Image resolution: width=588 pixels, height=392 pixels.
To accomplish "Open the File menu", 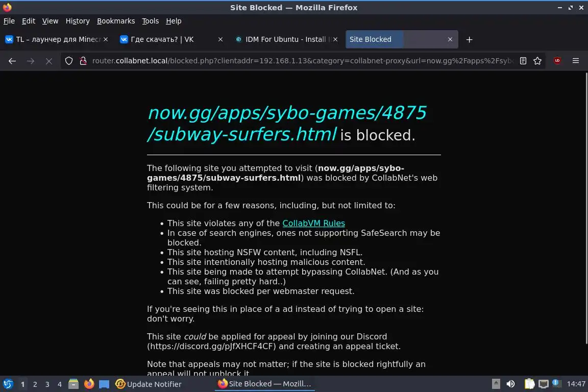I will pyautogui.click(x=9, y=21).
